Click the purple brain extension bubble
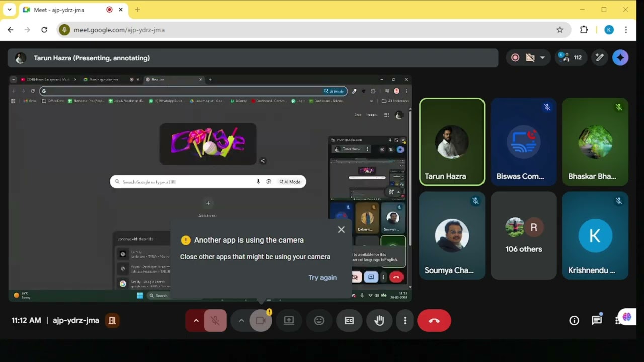The image size is (644, 362). (627, 317)
